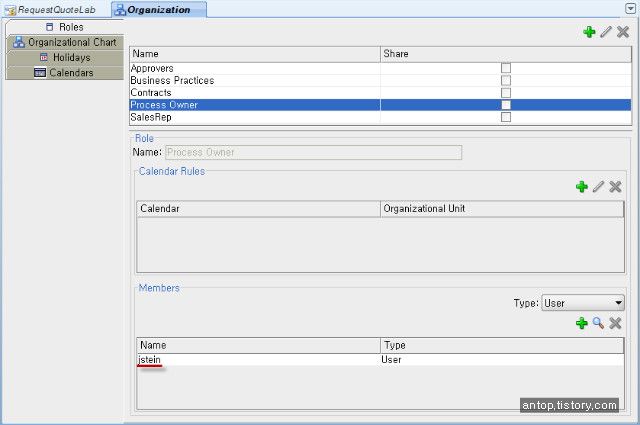Image resolution: width=640 pixels, height=425 pixels.
Task: Open the tab list dropdown arrow
Action: coord(630,8)
